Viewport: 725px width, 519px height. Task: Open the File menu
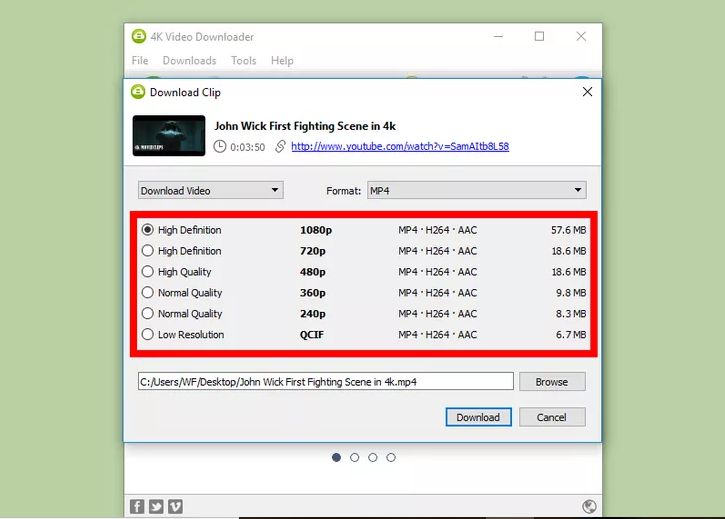140,61
